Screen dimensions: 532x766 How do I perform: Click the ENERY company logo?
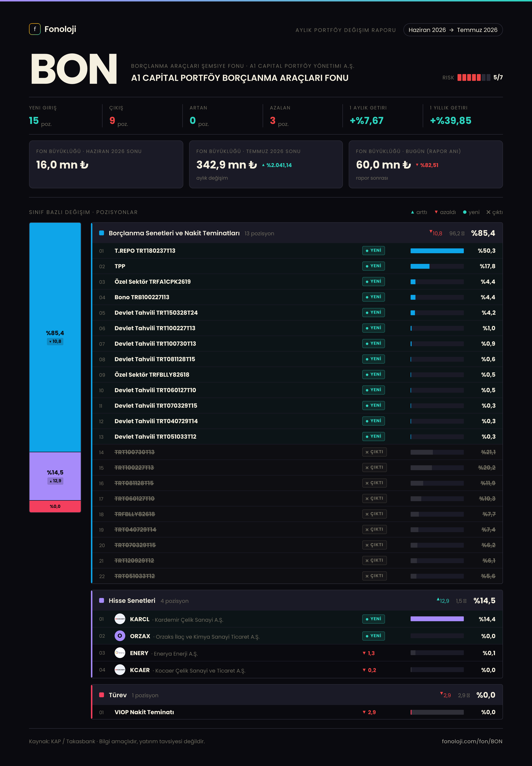tap(120, 653)
